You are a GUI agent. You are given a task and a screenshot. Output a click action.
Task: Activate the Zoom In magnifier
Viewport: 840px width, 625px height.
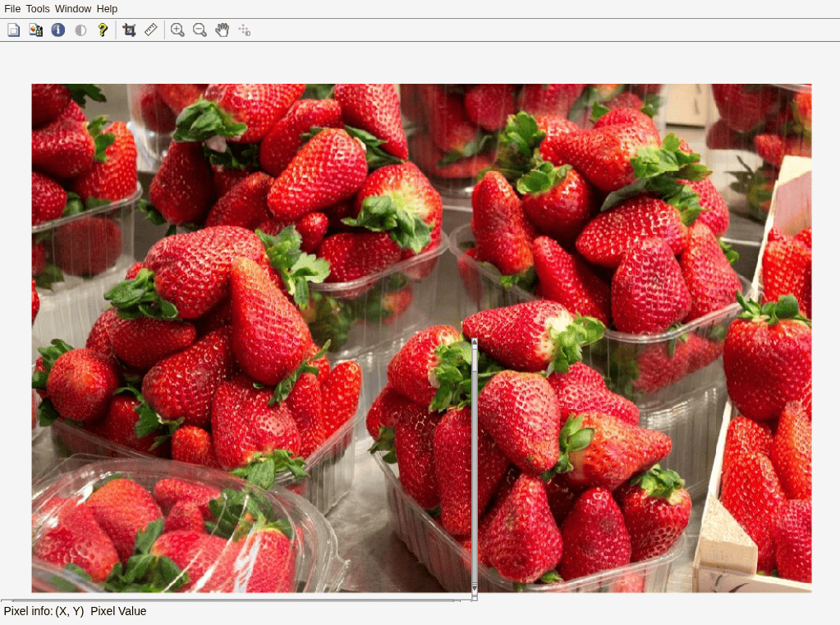pyautogui.click(x=177, y=30)
